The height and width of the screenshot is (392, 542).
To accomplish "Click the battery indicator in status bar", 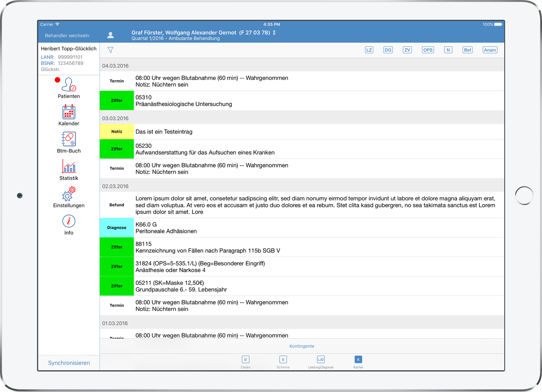I will 498,24.
